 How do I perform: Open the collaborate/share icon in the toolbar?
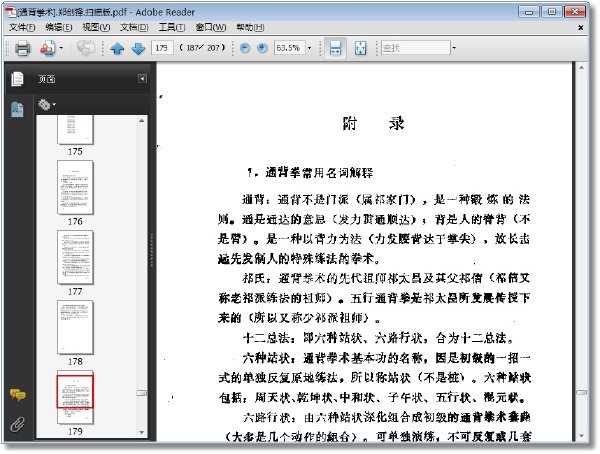tap(48, 48)
